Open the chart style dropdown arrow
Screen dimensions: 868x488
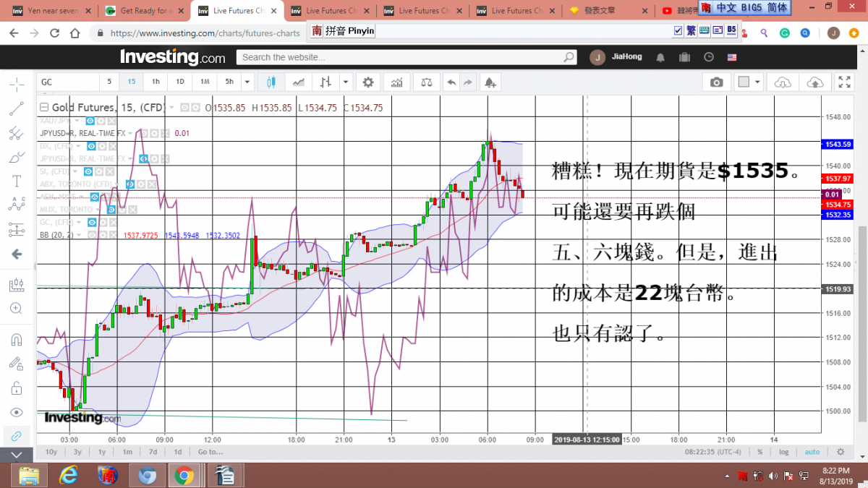[346, 82]
